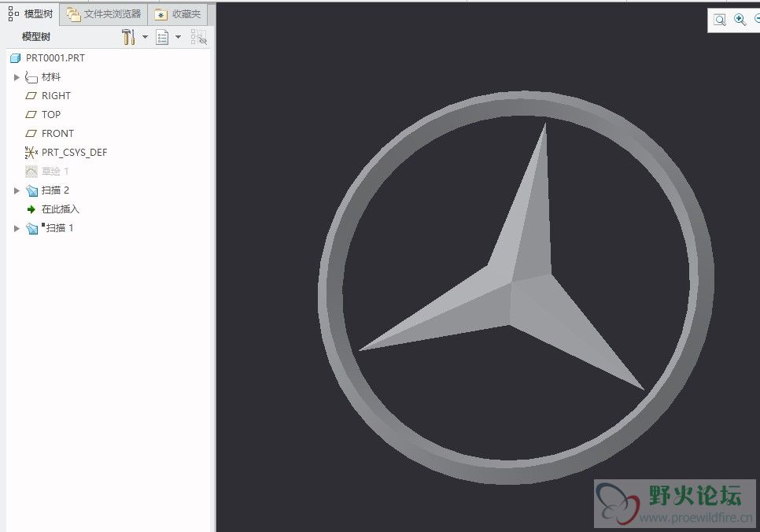Click the RIGHT plane icon
Image resolution: width=760 pixels, height=532 pixels.
[31, 96]
